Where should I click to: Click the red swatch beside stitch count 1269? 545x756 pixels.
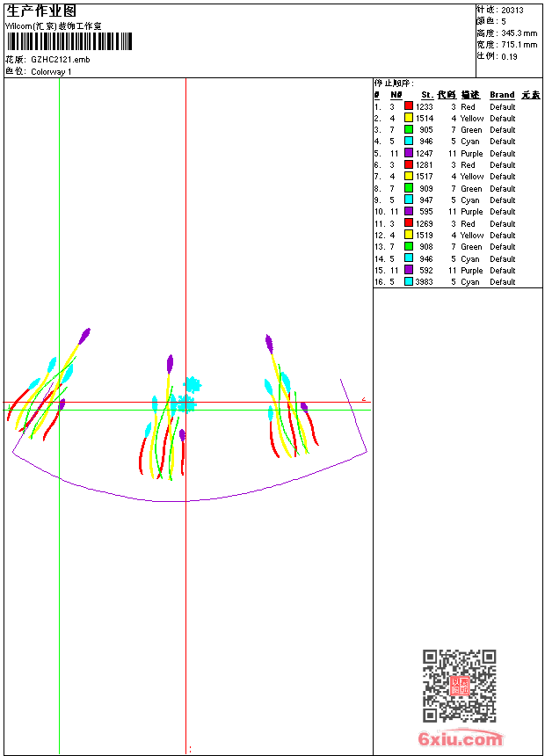409,222
